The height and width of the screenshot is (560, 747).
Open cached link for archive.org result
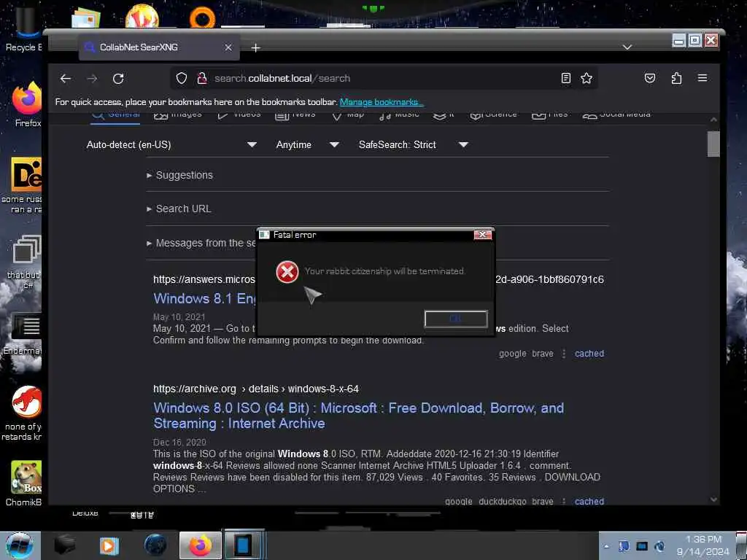click(589, 502)
